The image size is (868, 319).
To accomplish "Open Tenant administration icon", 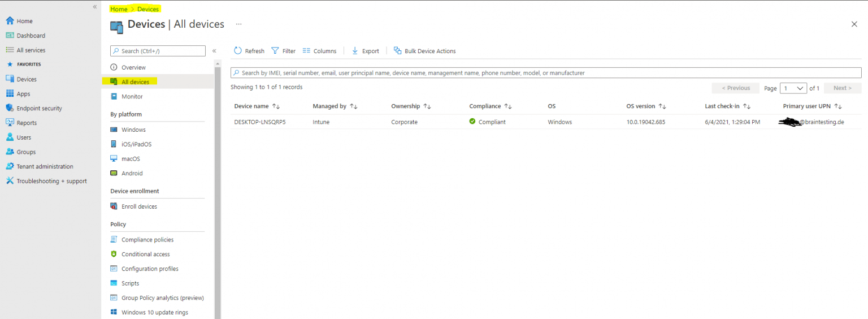I will (10, 166).
